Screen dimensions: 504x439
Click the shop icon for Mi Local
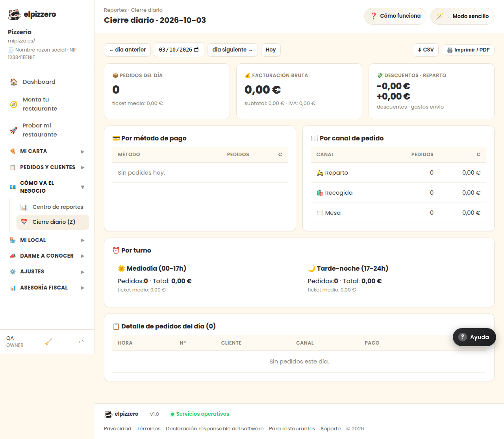[13, 240]
